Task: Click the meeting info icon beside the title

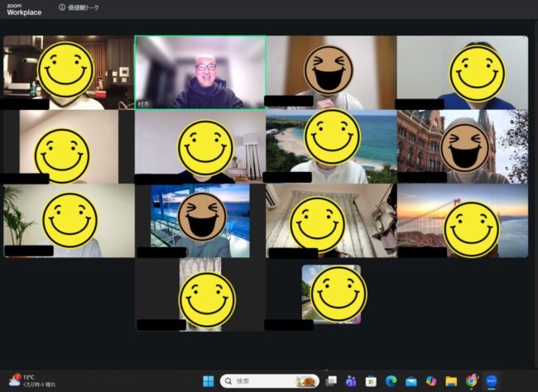Action: pyautogui.click(x=62, y=7)
